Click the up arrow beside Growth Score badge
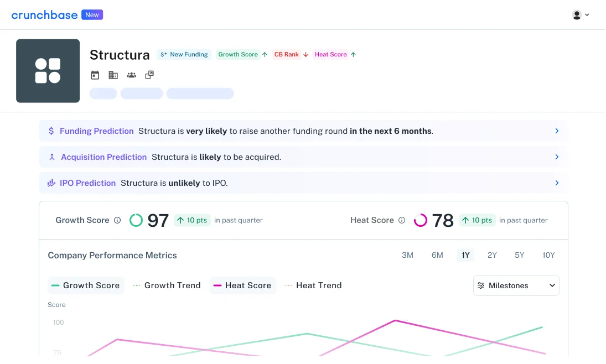This screenshot has width=606, height=364. [265, 54]
